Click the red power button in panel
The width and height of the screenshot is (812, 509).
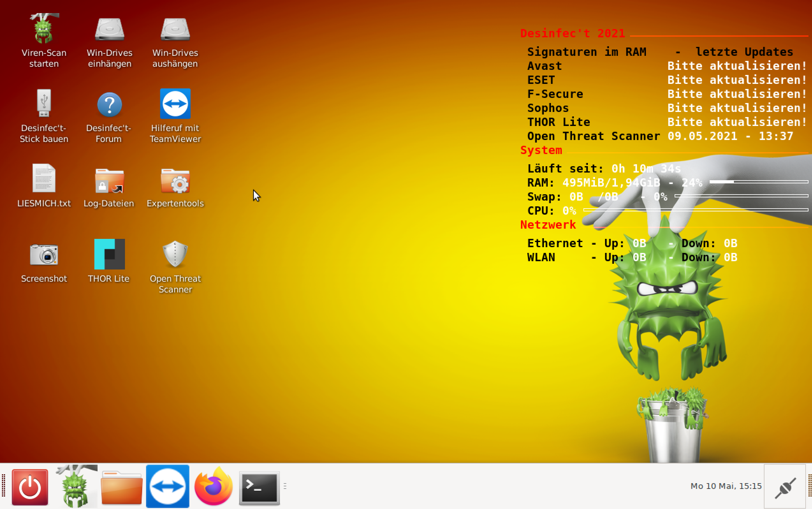coord(30,487)
